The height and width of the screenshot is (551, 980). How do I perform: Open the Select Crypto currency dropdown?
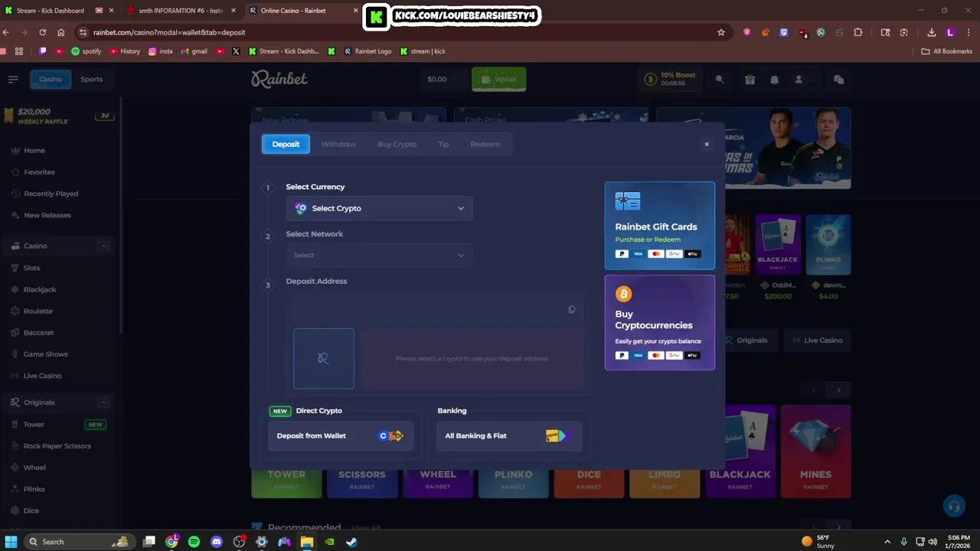380,208
